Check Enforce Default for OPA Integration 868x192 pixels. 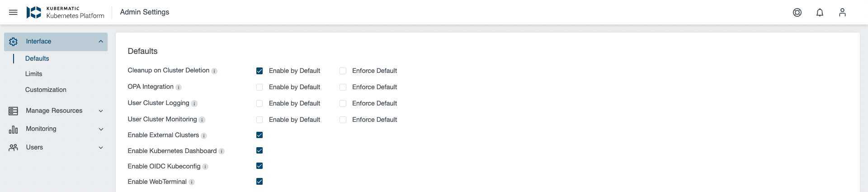tap(343, 87)
